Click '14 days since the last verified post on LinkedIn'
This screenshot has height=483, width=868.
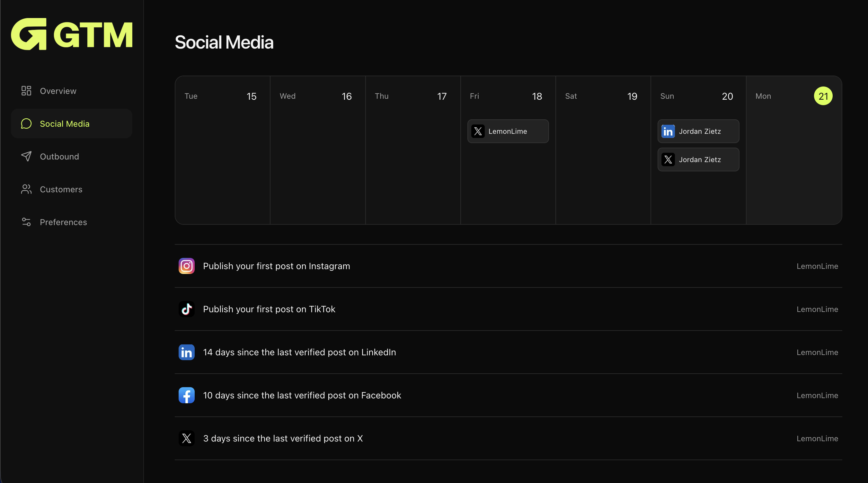[x=299, y=352]
